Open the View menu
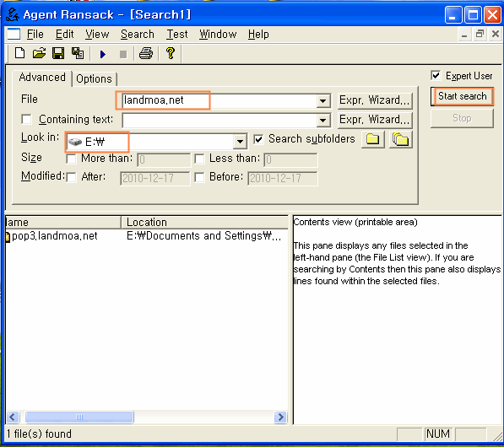 (97, 34)
